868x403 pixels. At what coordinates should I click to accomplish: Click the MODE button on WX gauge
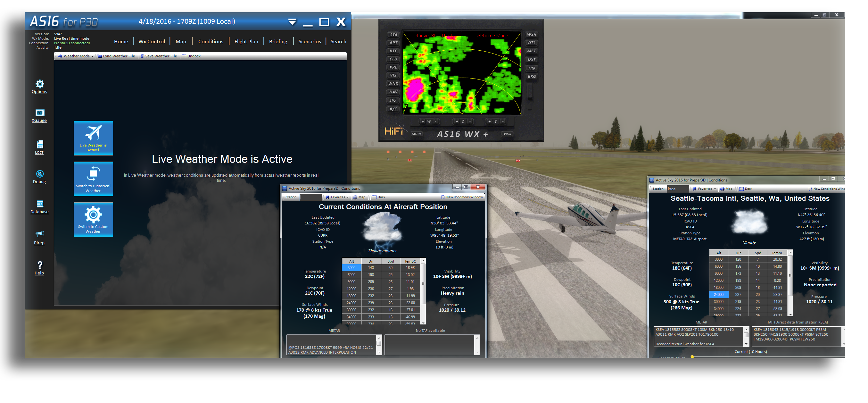[417, 134]
